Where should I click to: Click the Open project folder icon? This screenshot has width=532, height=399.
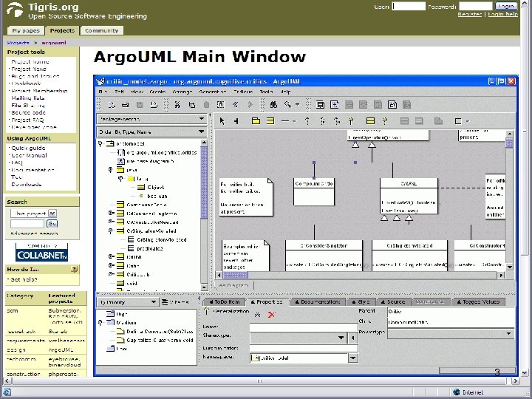tap(125, 105)
